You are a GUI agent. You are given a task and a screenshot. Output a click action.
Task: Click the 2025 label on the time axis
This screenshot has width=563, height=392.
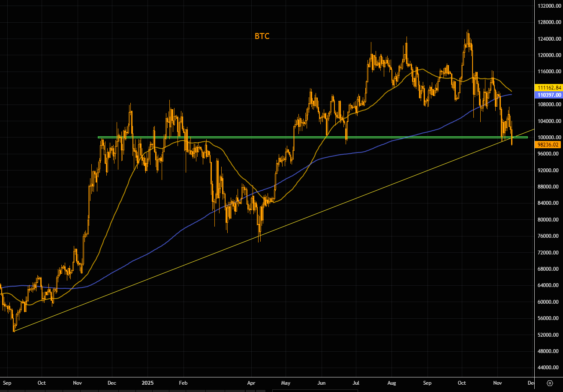click(x=148, y=383)
